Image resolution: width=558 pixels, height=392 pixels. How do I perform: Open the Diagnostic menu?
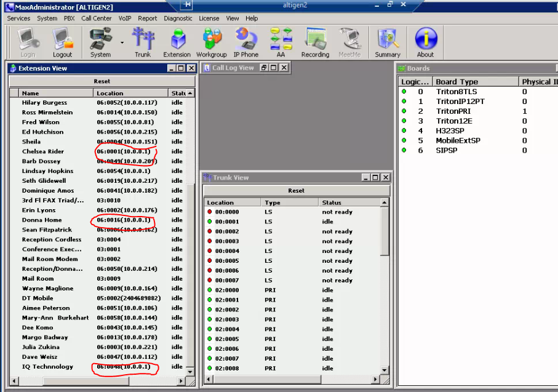click(x=178, y=18)
